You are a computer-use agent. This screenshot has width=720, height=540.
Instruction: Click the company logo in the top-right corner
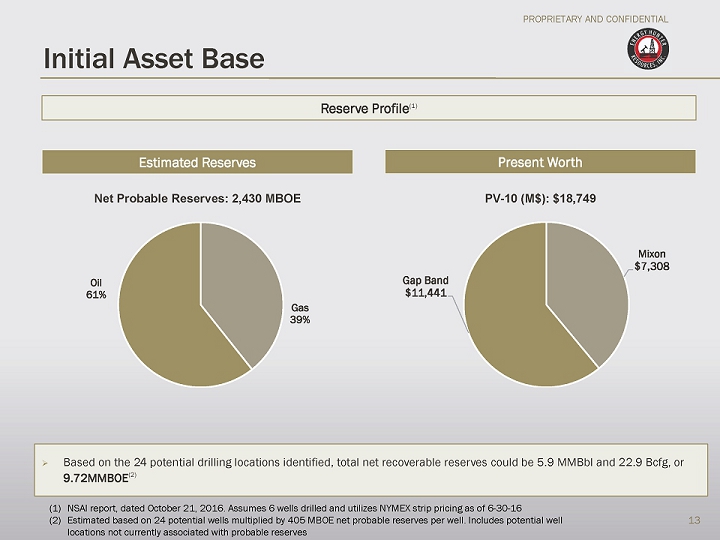click(650, 58)
